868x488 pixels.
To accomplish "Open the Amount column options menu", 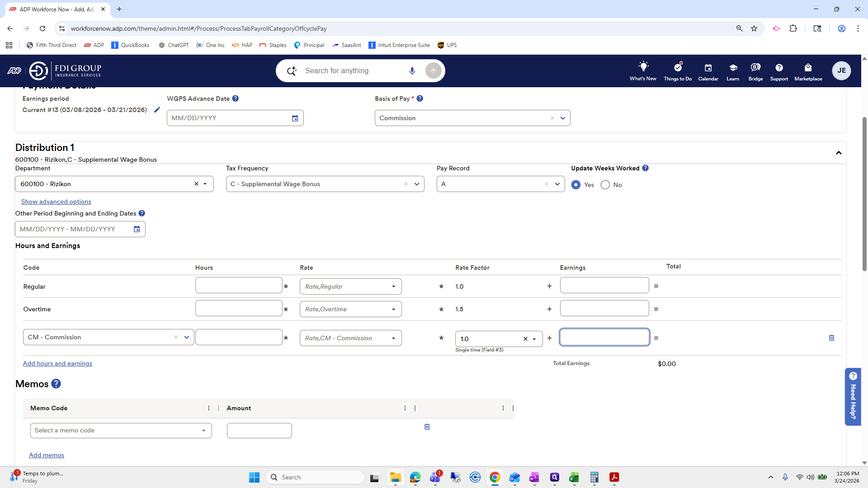I will coord(405,408).
